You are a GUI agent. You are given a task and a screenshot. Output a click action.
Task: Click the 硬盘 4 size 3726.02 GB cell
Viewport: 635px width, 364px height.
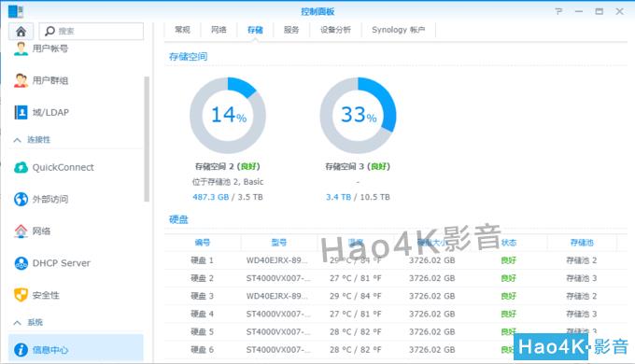432,314
